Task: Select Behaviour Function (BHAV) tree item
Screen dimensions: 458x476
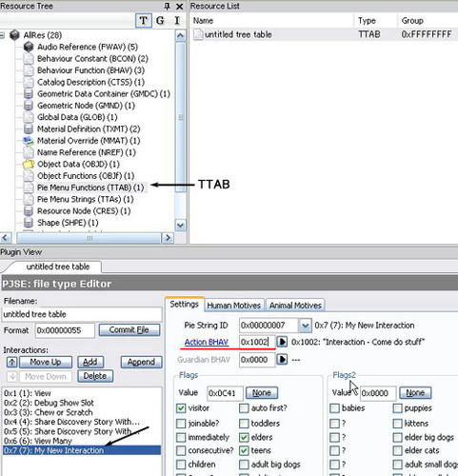Action: coord(90,70)
